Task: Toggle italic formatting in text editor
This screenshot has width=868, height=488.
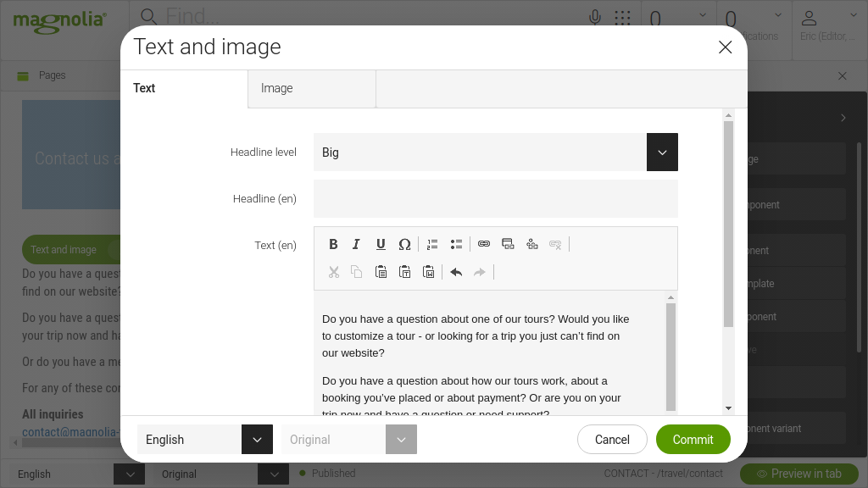Action: [357, 244]
